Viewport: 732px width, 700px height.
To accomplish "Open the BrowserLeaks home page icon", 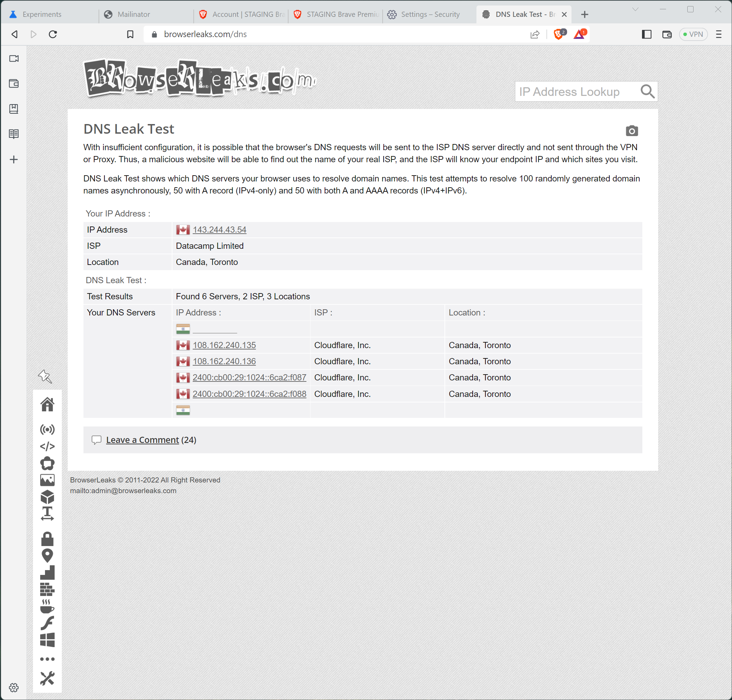I will 47,404.
